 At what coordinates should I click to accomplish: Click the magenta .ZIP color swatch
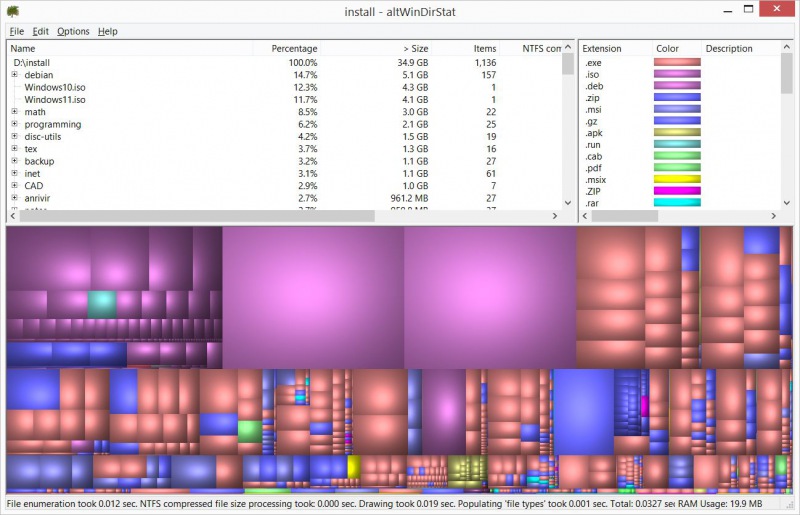point(677,191)
